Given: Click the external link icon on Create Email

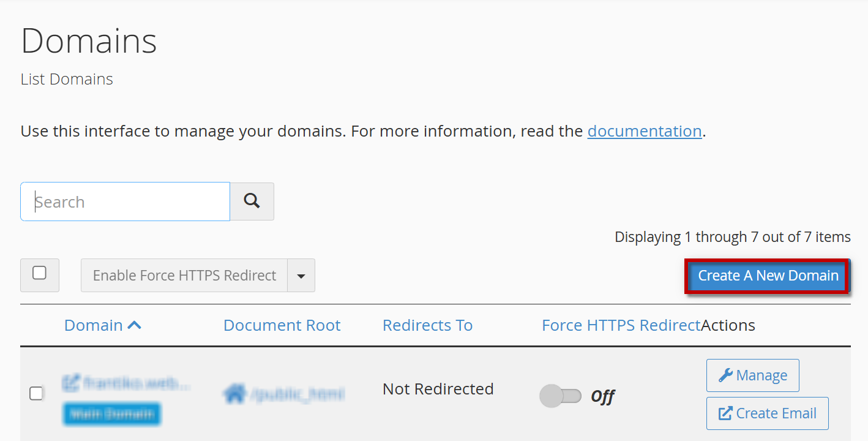Looking at the screenshot, I should (725, 413).
